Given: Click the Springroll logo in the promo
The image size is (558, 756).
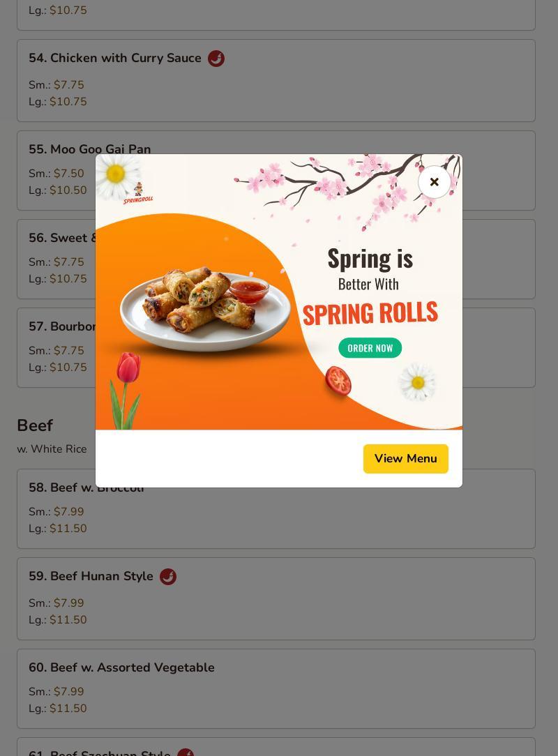Looking at the screenshot, I should point(138,193).
